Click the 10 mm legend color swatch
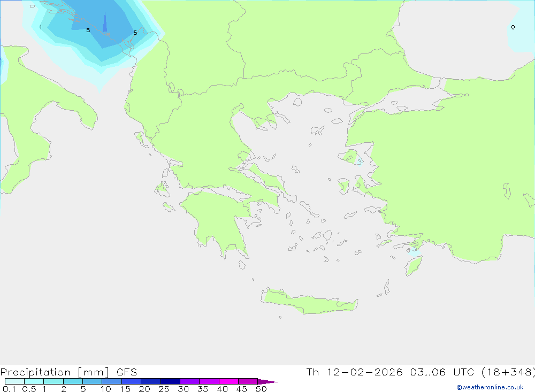The height and width of the screenshot is (392, 535). tap(112, 381)
